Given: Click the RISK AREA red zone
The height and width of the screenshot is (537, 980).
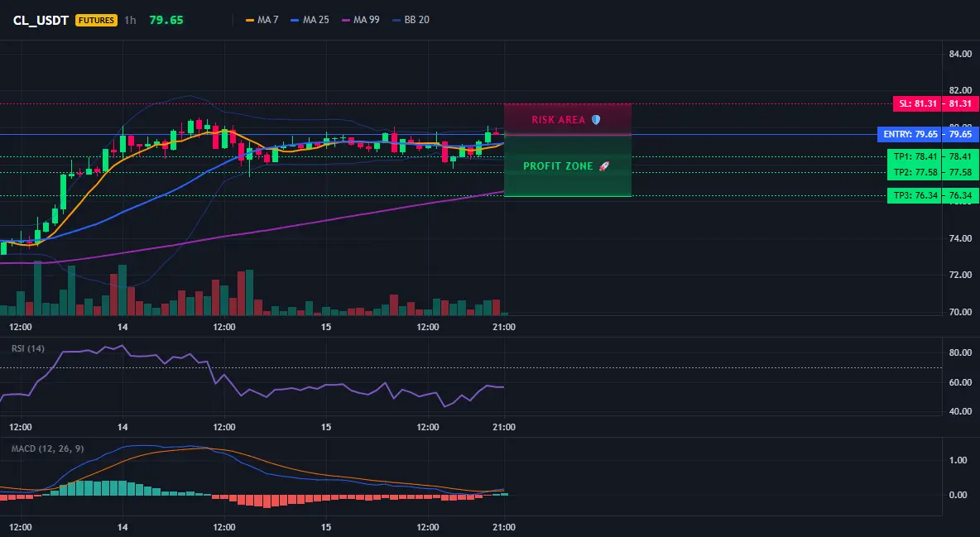Looking at the screenshot, I should coord(568,119).
